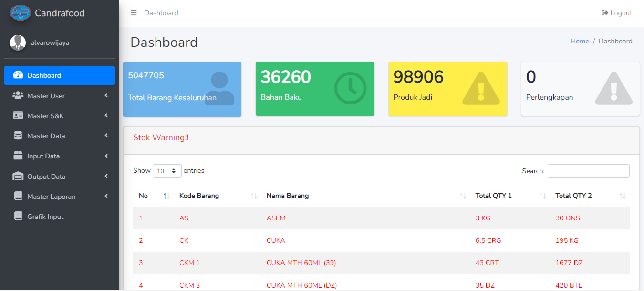644x291 pixels.
Task: Click the clock icon on Bahan Baku card
Action: tap(350, 88)
